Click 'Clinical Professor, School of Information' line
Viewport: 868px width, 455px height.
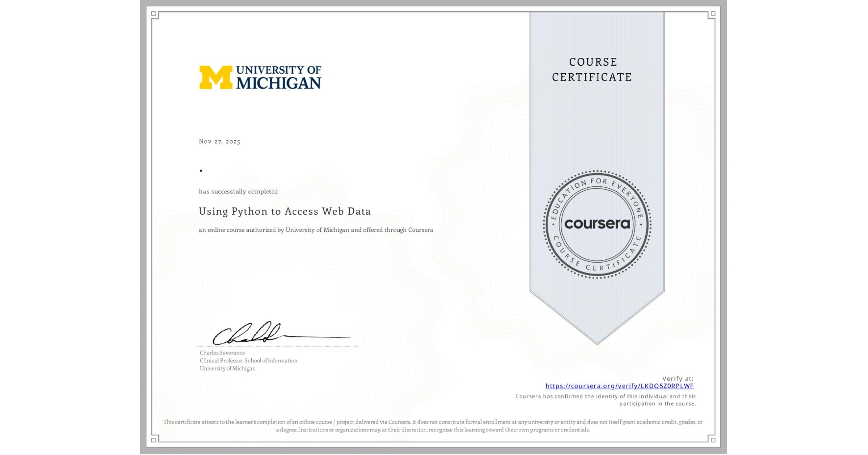(248, 361)
